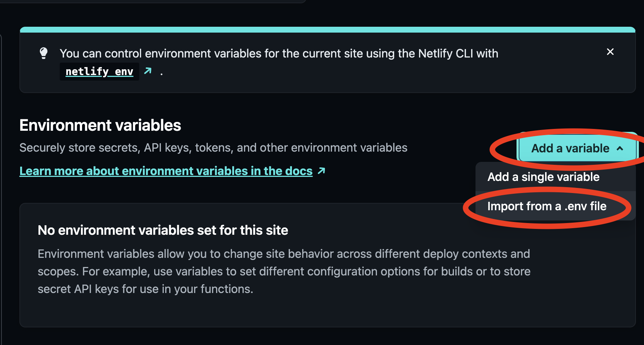Click the empty-state description paragraph
The height and width of the screenshot is (345, 644).
point(284,271)
